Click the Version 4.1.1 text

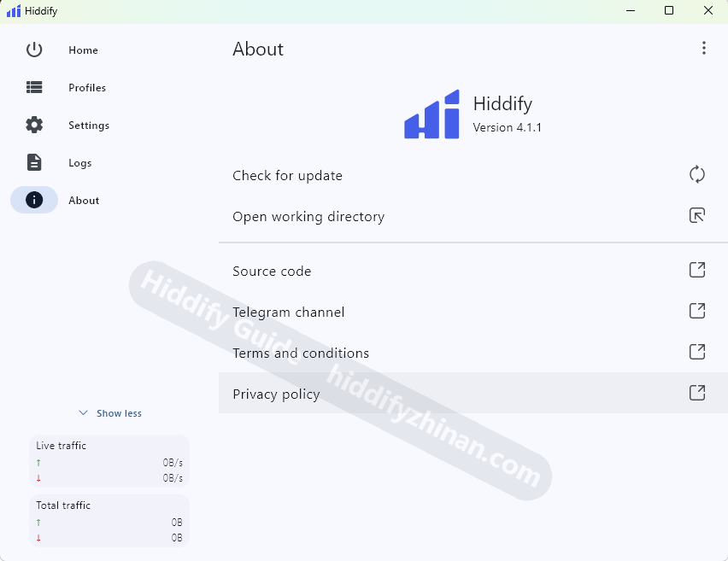507,127
